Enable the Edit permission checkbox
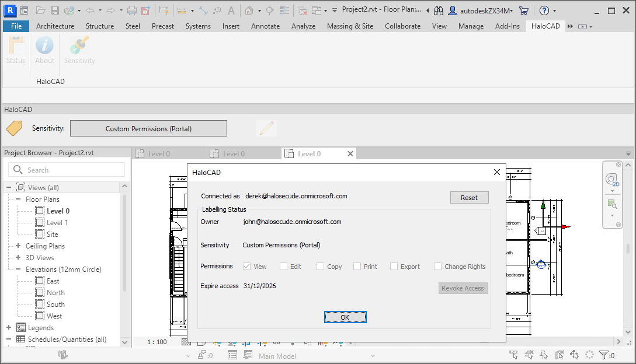Screen dimensions: 636x364 tap(283, 267)
